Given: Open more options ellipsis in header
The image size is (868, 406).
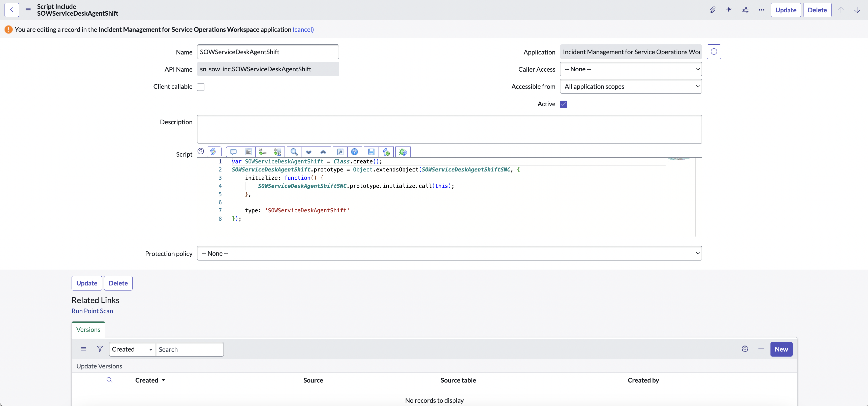Looking at the screenshot, I should pyautogui.click(x=762, y=10).
